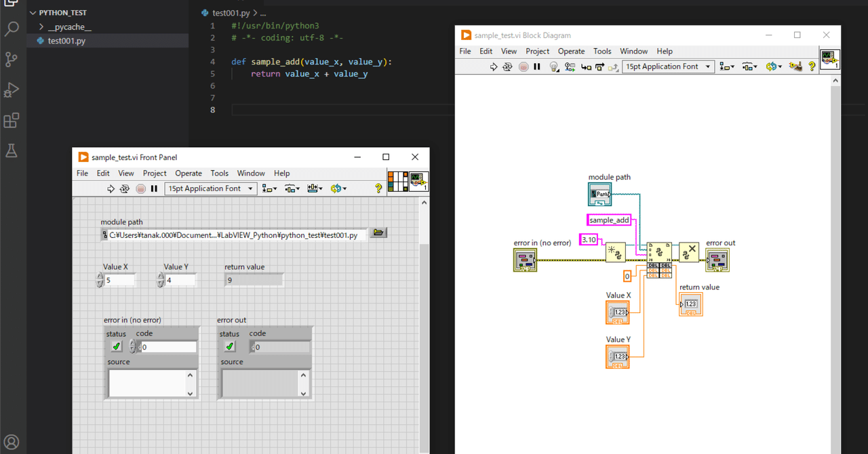This screenshot has width=868, height=454.
Task: Click the browse folder button beside module path
Action: 378,232
